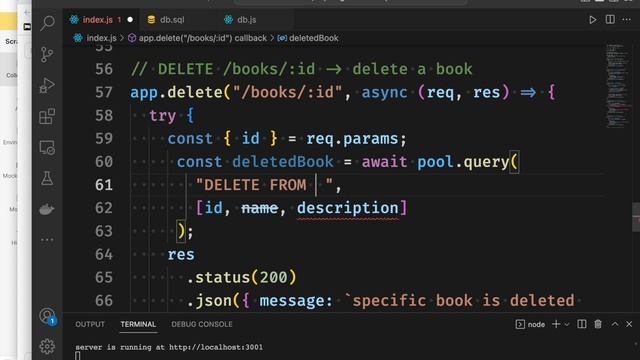640x360 pixels.
Task: Open the Extensions view
Action: point(47,116)
